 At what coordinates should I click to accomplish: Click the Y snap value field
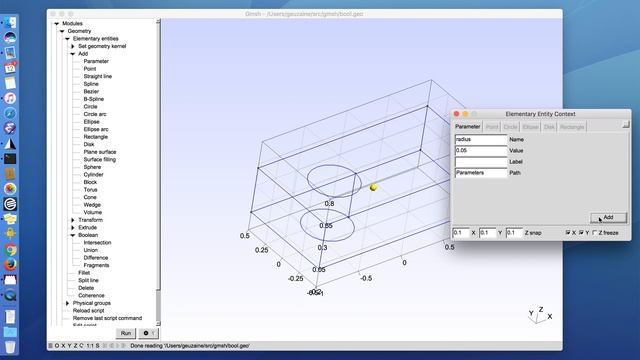click(487, 233)
